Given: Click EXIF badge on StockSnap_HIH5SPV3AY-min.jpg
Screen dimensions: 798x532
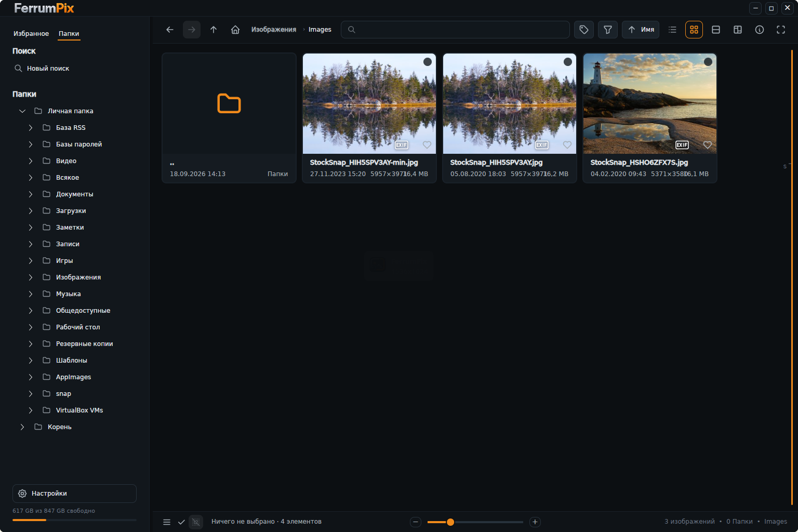Looking at the screenshot, I should tap(402, 145).
